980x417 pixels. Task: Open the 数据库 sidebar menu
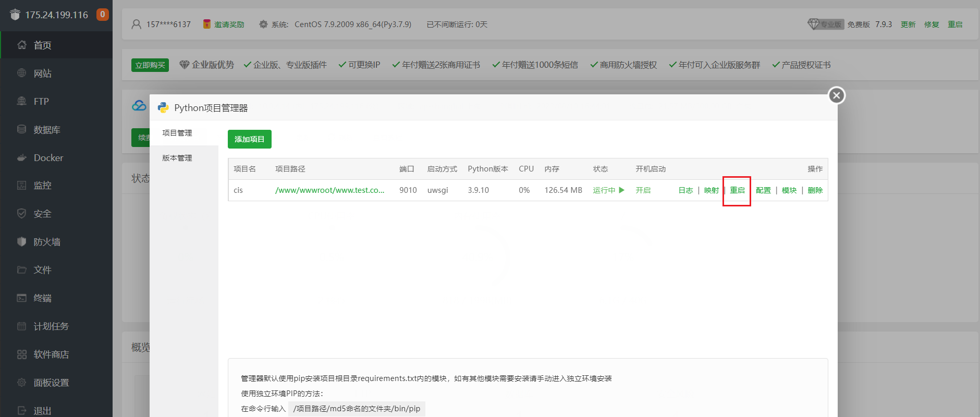point(56,130)
